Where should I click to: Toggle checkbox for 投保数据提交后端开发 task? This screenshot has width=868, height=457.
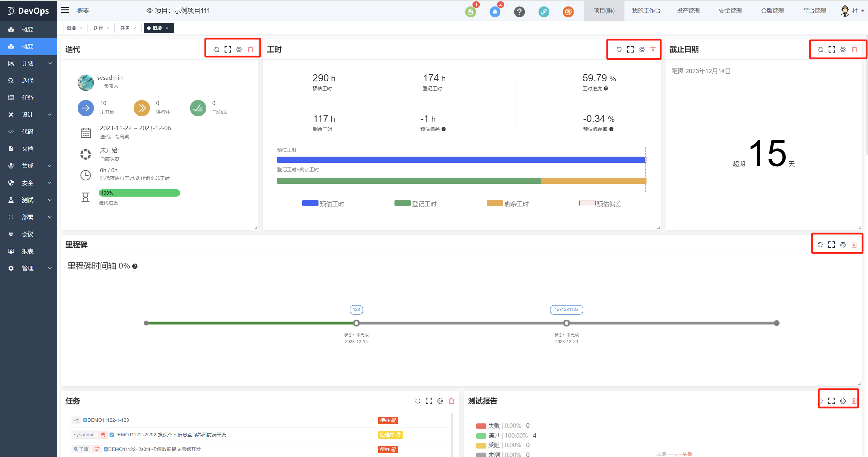[106, 449]
